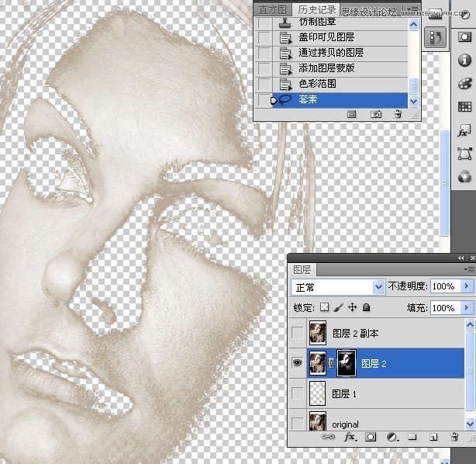This screenshot has height=464, width=476.
Task: Select the 通过拷贝的图层 history state
Action: 340,54
